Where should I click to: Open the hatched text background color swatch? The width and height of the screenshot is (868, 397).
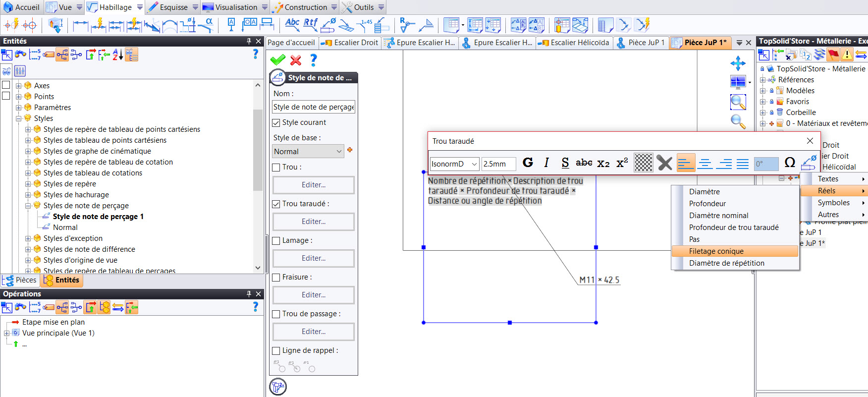644,163
